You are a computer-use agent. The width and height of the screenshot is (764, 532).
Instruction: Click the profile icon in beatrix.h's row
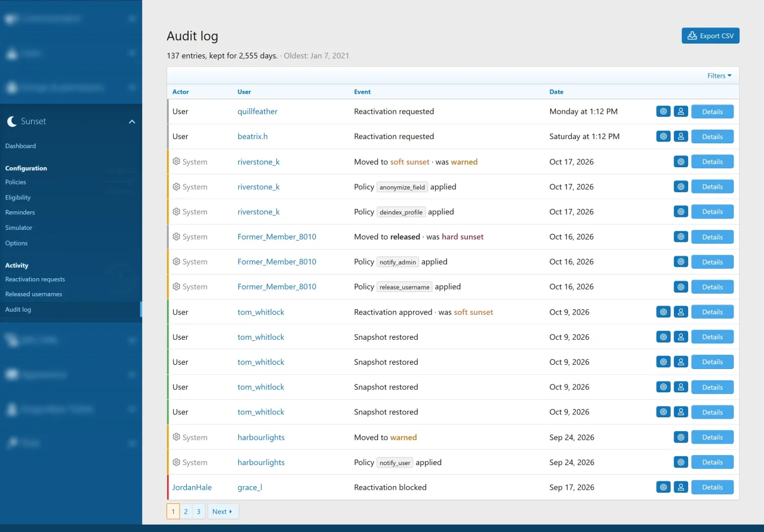click(x=681, y=136)
